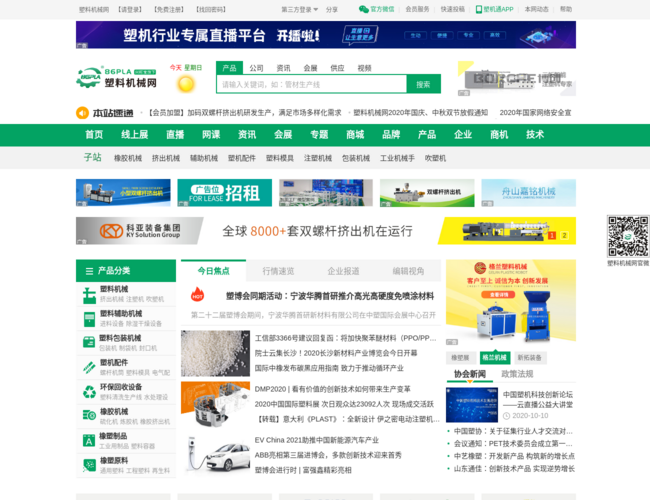Open the white plastic pellets news thumbnail
650x500 pixels.
pyautogui.click(x=216, y=353)
